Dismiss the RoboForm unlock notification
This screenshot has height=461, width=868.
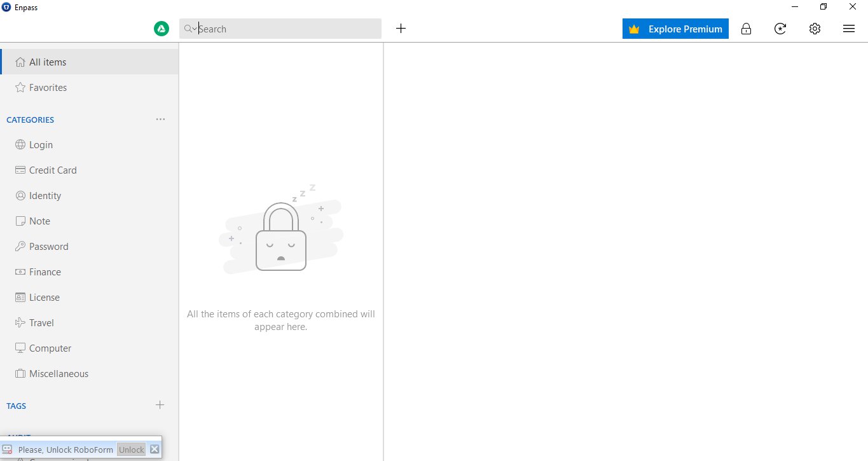[155, 450]
